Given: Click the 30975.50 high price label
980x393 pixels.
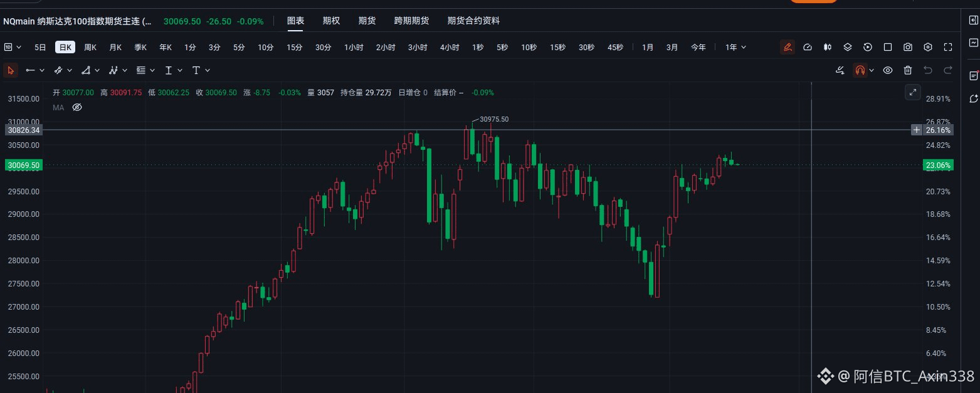Looking at the screenshot, I should pos(494,119).
